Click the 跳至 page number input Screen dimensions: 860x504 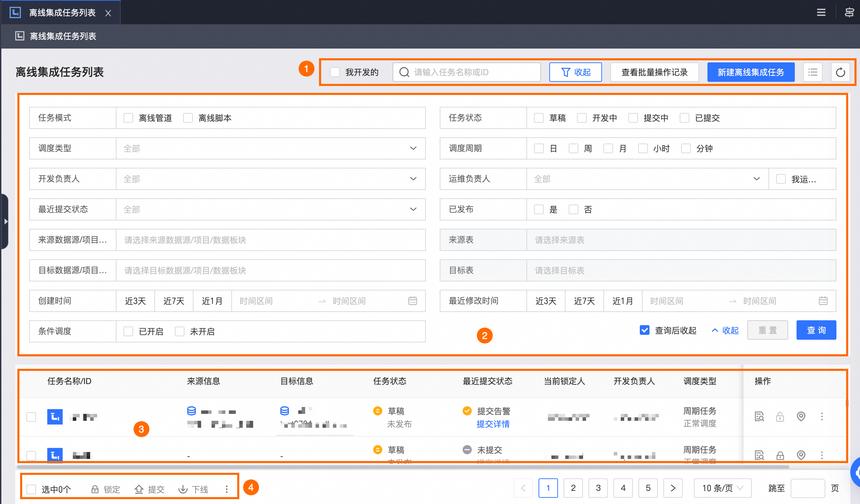[x=807, y=488]
